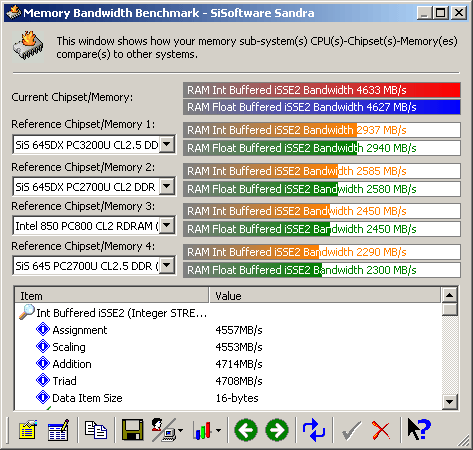This screenshot has width=473, height=450.
Task: Click the user and computer toolbar icon
Action: click(164, 430)
